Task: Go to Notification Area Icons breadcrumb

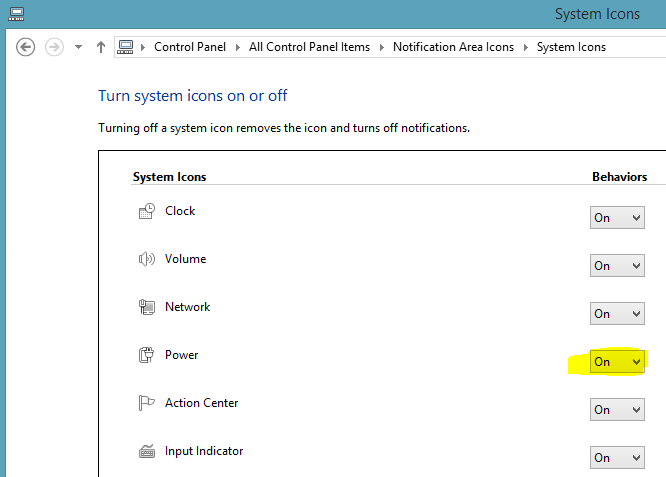Action: (x=453, y=47)
